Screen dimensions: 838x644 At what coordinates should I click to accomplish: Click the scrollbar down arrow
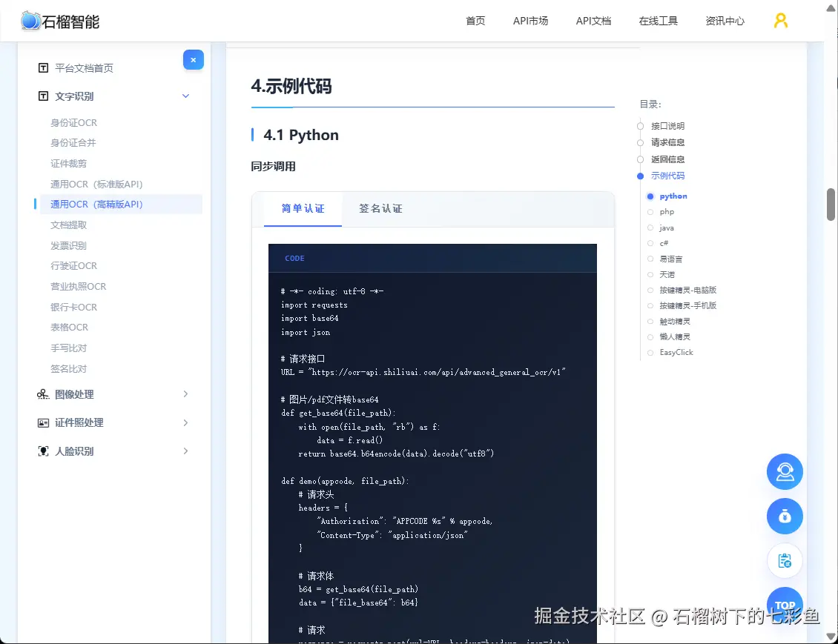[831, 637]
